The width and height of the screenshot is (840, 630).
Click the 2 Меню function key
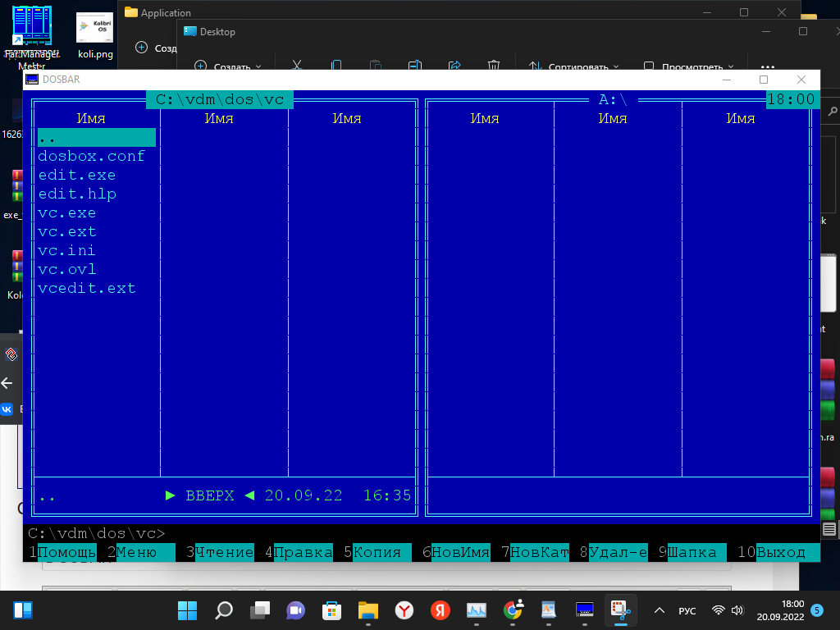141,552
